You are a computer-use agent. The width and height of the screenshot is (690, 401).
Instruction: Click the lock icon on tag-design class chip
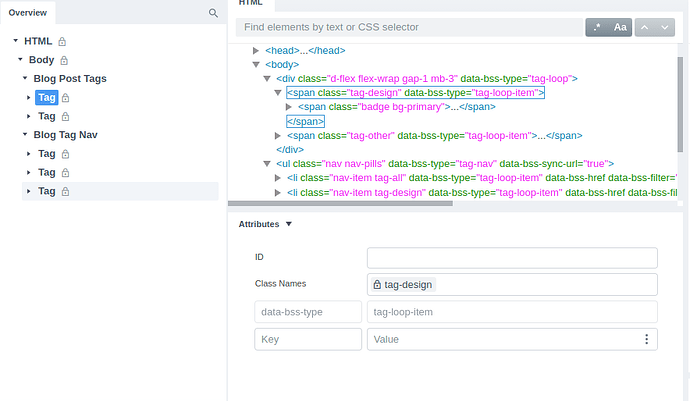pyautogui.click(x=377, y=285)
